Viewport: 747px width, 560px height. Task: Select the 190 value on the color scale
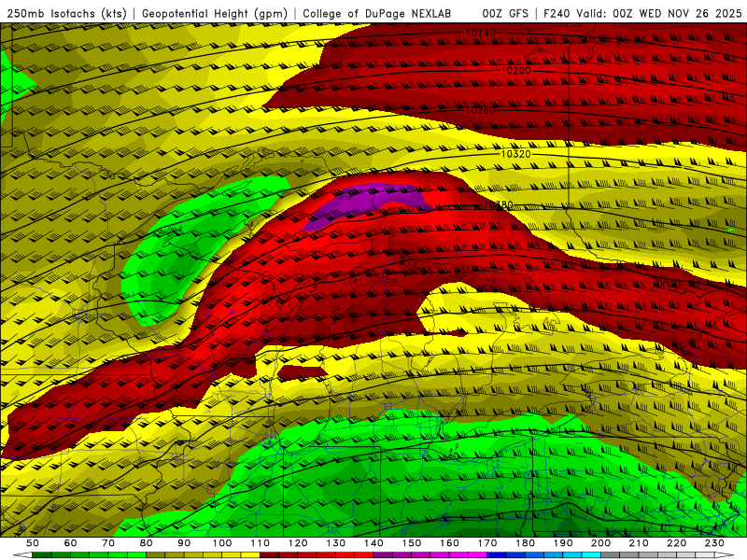click(563, 543)
